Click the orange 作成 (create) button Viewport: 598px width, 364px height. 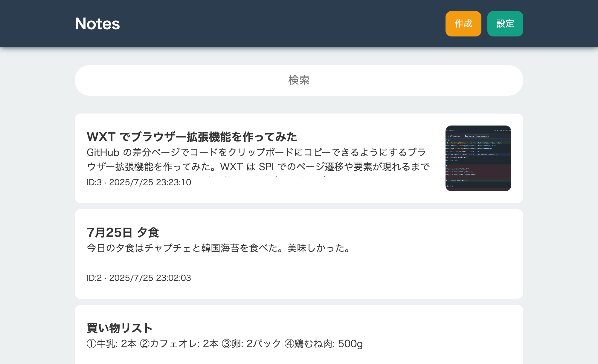click(463, 24)
